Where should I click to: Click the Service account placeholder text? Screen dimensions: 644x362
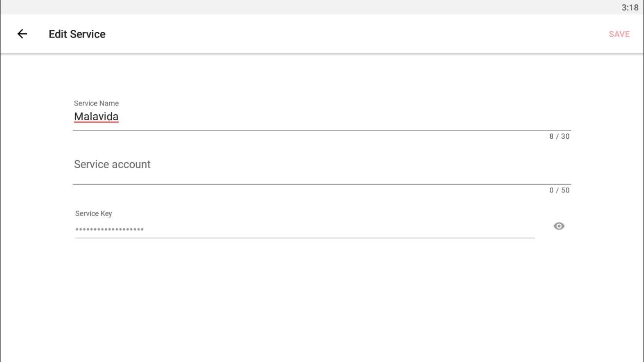pos(112,164)
